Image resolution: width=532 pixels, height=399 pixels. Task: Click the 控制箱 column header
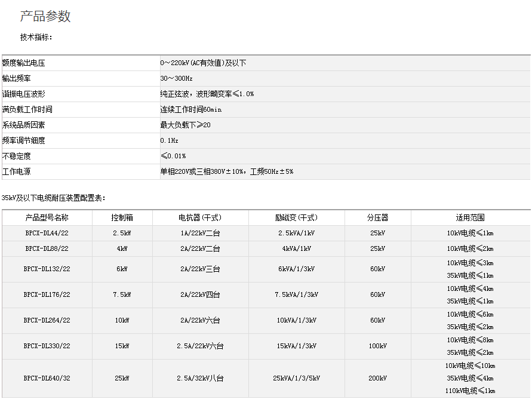122,218
